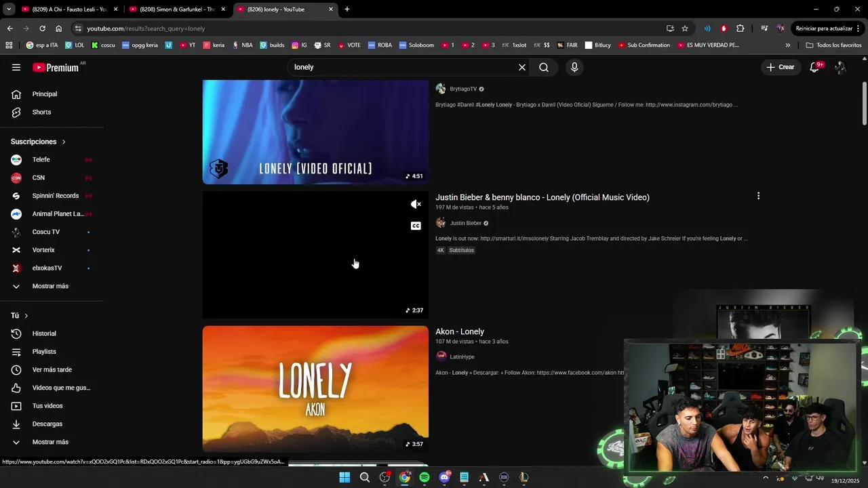
Task: Bookmark this page with the star icon
Action: pyautogui.click(x=685, y=28)
